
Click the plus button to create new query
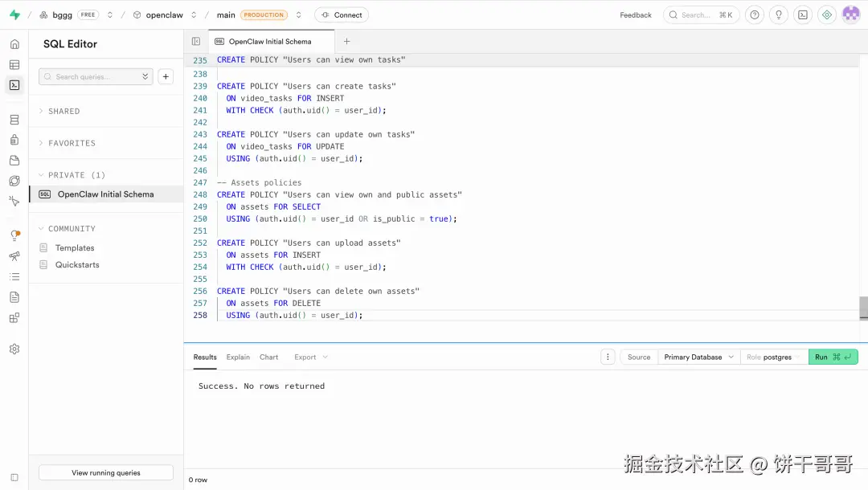166,77
